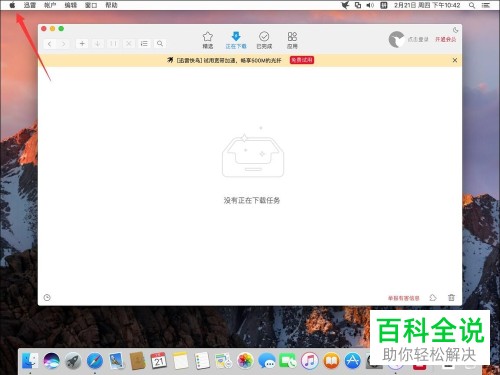Open the Apple menu

12,5
